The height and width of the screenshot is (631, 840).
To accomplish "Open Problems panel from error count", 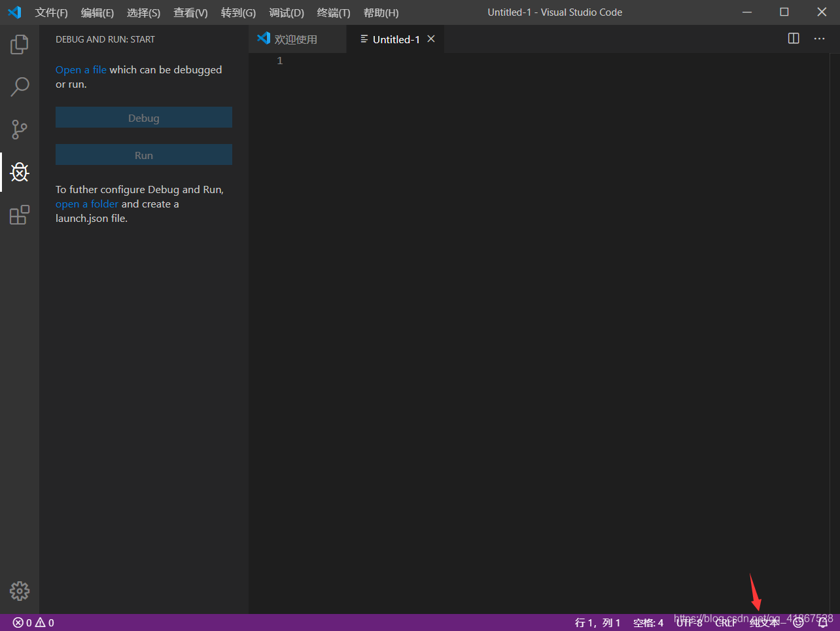I will [33, 622].
